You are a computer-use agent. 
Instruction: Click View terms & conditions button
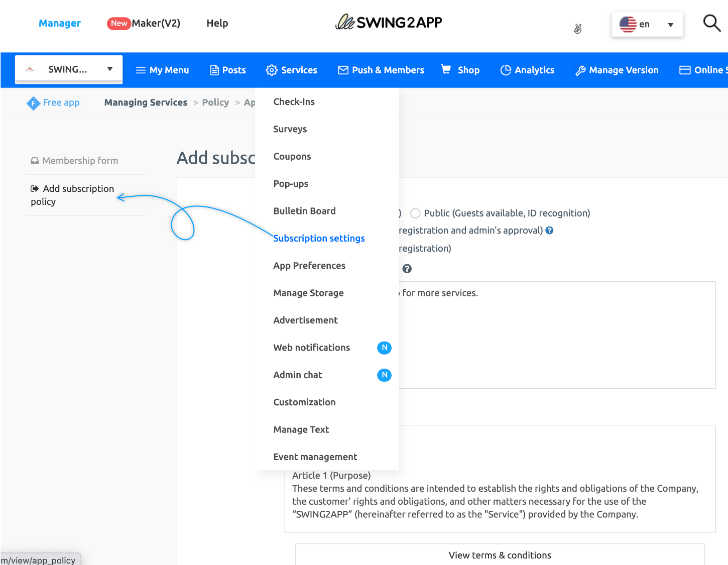(x=500, y=555)
